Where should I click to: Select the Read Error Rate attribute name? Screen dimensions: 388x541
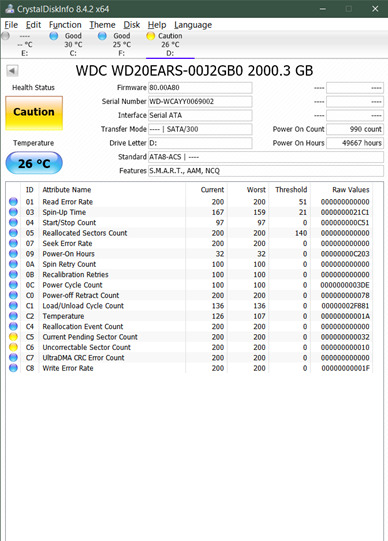pyautogui.click(x=68, y=202)
